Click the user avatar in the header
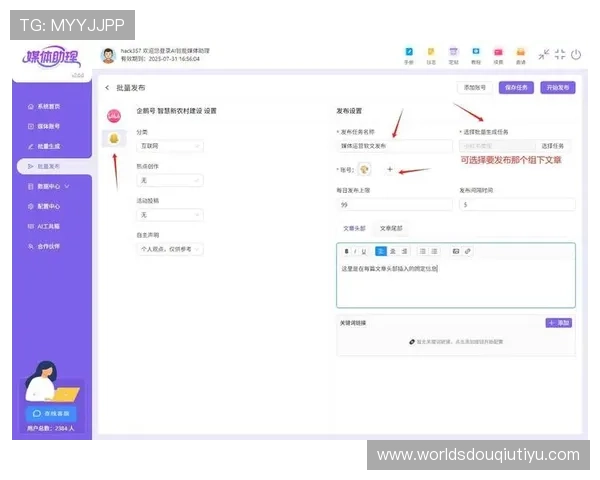Viewport: 600px width, 480px height. (108, 56)
